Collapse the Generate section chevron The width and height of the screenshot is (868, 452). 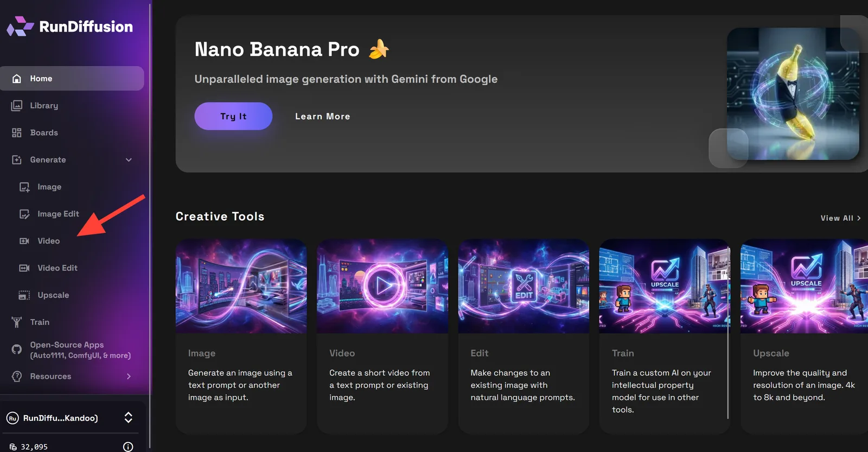(x=129, y=160)
